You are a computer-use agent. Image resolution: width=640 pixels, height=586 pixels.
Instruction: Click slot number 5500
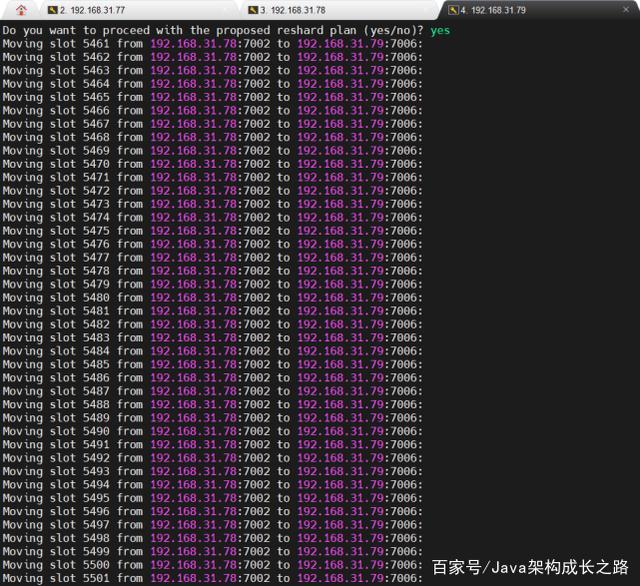96,565
